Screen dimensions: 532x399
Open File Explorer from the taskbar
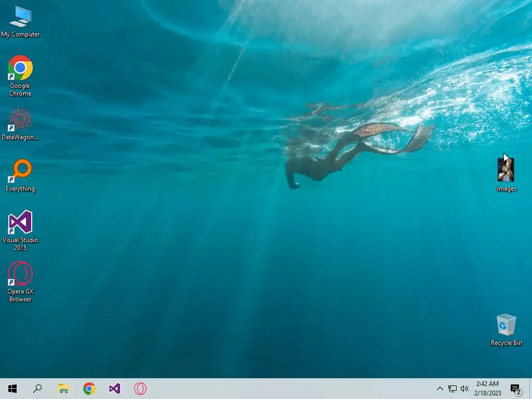click(63, 389)
